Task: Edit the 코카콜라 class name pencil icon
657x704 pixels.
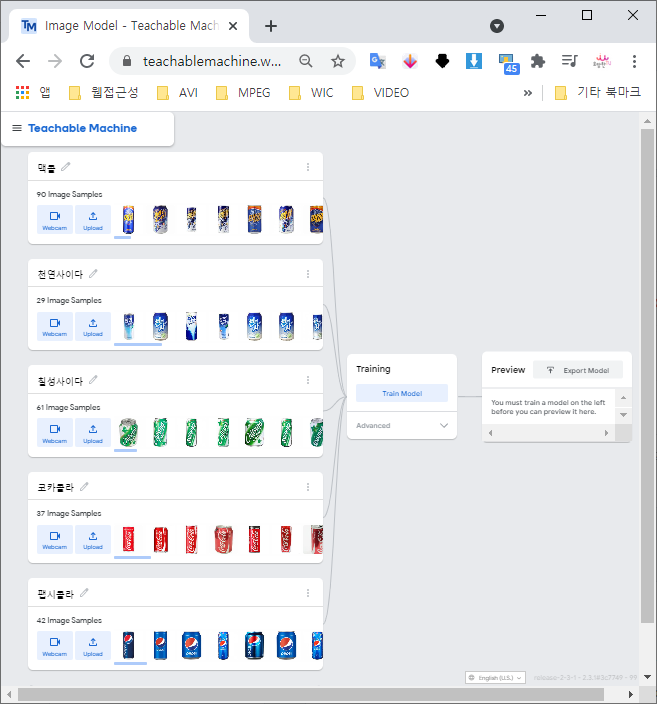Action: pos(84,487)
